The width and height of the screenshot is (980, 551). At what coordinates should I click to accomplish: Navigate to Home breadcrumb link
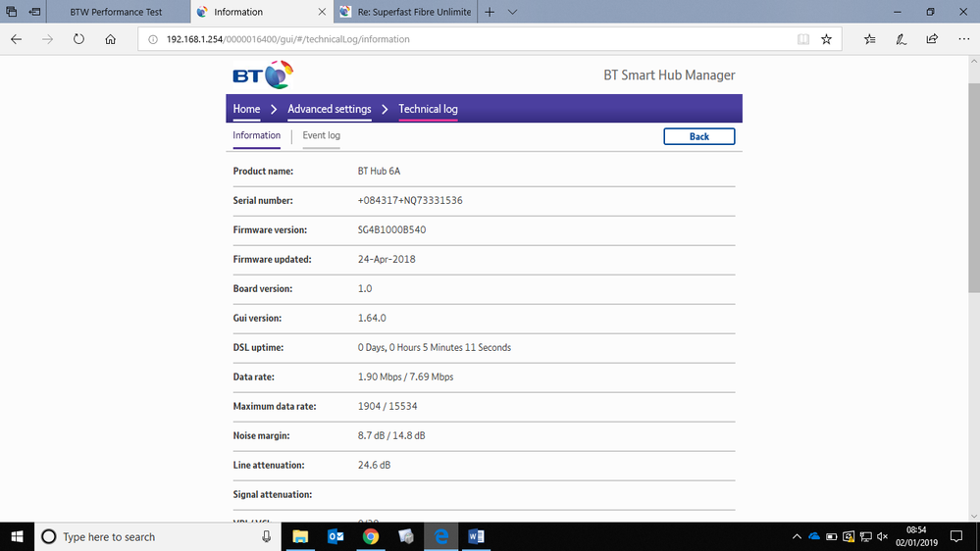(x=246, y=109)
